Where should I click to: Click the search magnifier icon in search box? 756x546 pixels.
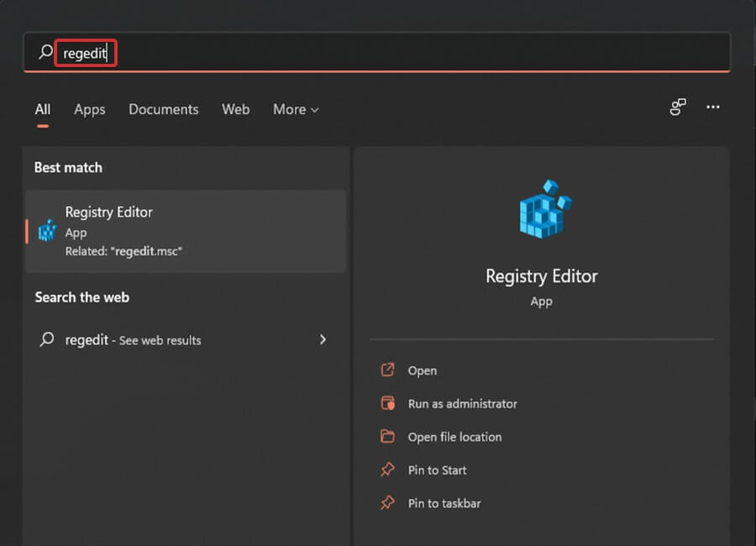point(45,53)
